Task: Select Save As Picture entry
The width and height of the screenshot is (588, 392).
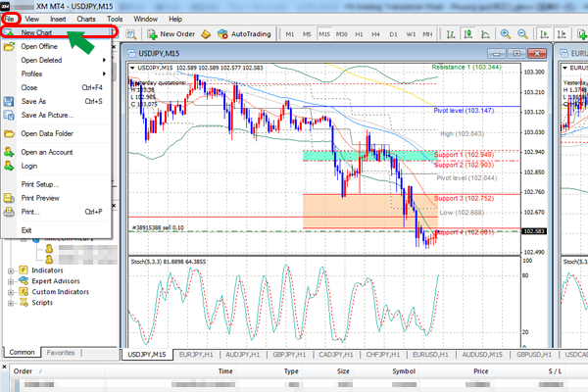Action: [56, 116]
